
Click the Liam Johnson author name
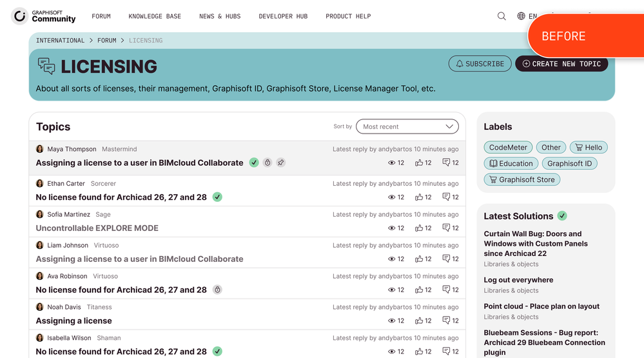click(x=67, y=245)
